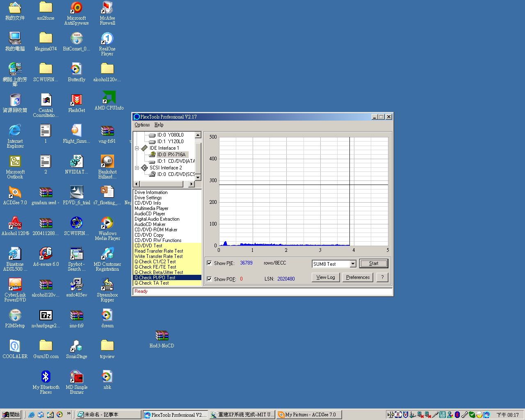Open McAfee Firewall desktop icon

pos(107,14)
